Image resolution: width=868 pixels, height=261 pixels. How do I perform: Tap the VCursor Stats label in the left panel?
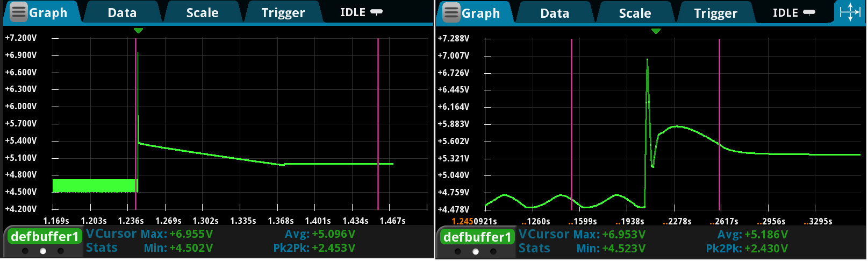tap(111, 241)
